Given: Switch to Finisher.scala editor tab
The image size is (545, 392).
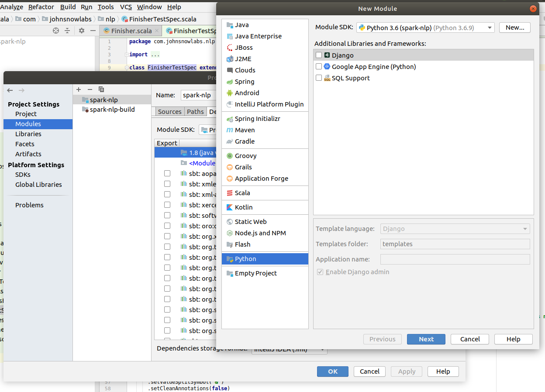Looking at the screenshot, I should 130,31.
